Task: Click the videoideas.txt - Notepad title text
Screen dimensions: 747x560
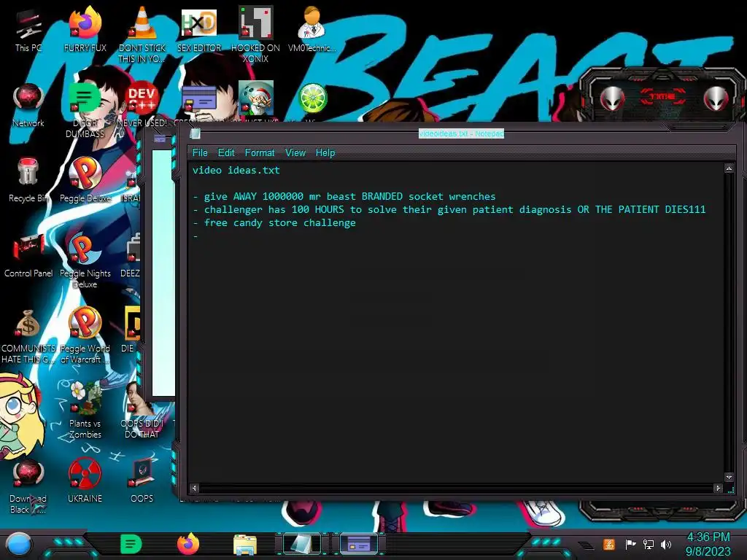Action: tap(461, 134)
